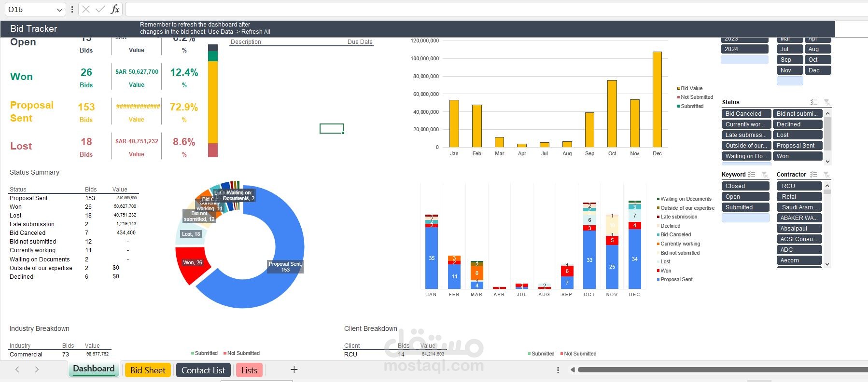Enable multi-select on the Keyword slicer
The width and height of the screenshot is (868, 382).
coord(752,175)
